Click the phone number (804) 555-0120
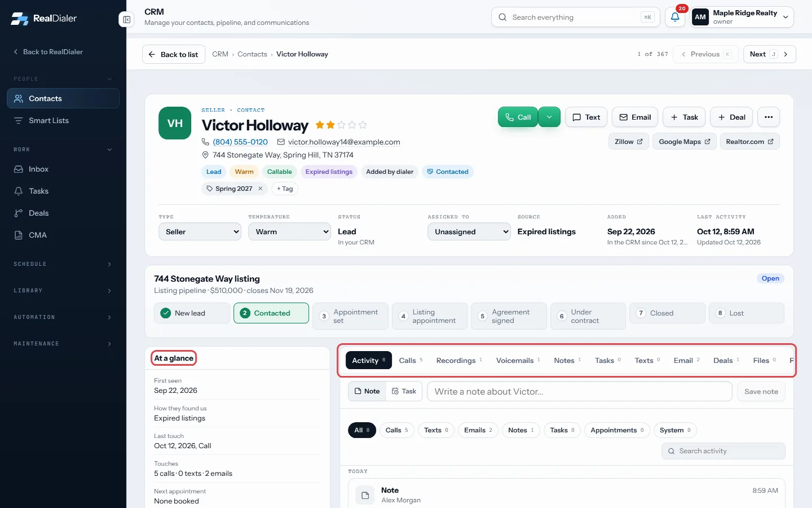Screen dimensions: 812x508 point(240,142)
